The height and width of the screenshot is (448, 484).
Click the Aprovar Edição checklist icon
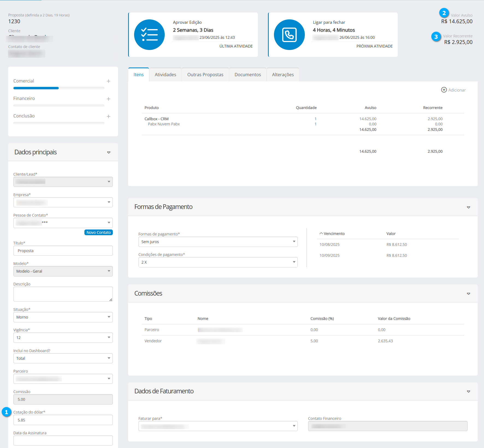(149, 35)
